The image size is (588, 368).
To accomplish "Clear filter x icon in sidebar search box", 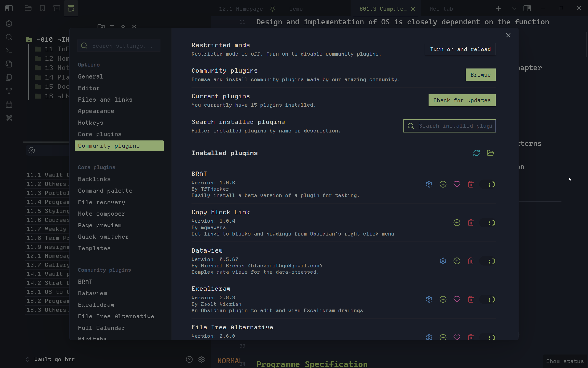I will pos(32,150).
